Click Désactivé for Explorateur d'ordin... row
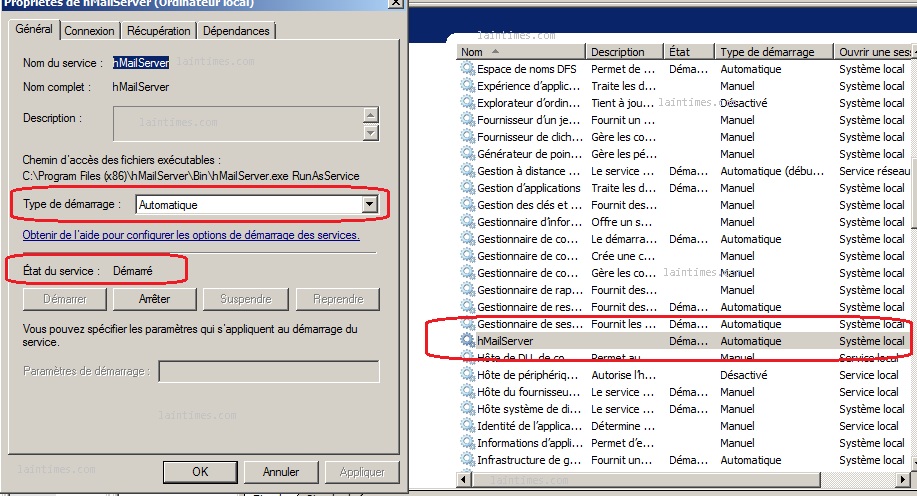The width and height of the screenshot is (917, 496). [x=743, y=103]
